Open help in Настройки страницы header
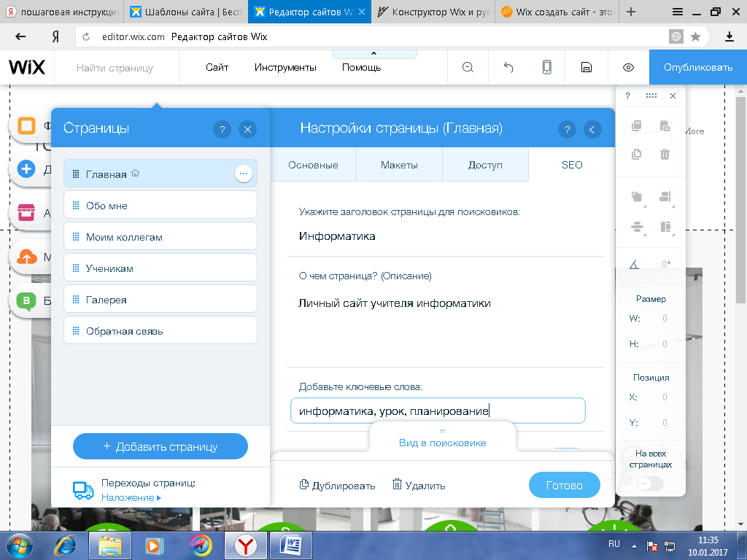This screenshot has width=747, height=560. coord(567,129)
